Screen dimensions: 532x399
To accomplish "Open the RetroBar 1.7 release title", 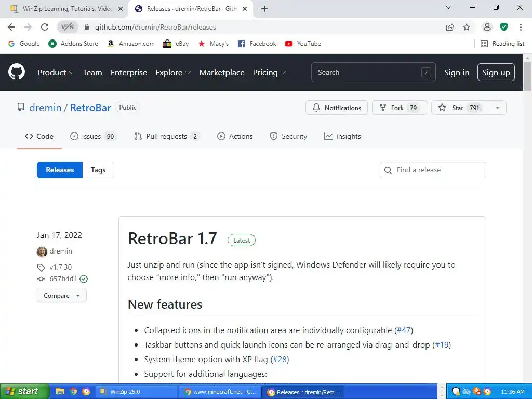I will pyautogui.click(x=172, y=238).
